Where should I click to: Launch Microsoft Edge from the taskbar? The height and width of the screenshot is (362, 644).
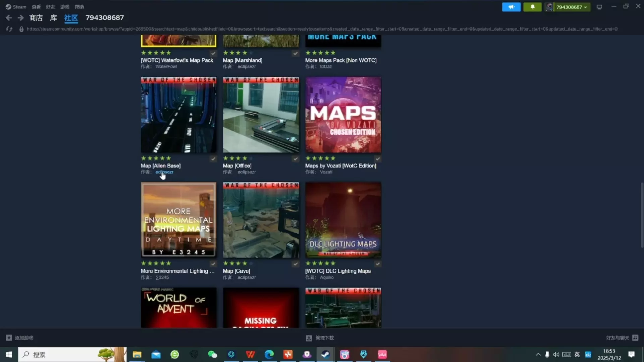(269, 354)
